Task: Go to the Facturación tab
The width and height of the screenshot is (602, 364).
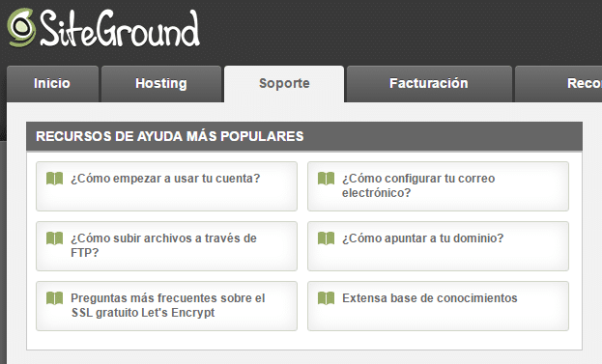Action: point(429,84)
